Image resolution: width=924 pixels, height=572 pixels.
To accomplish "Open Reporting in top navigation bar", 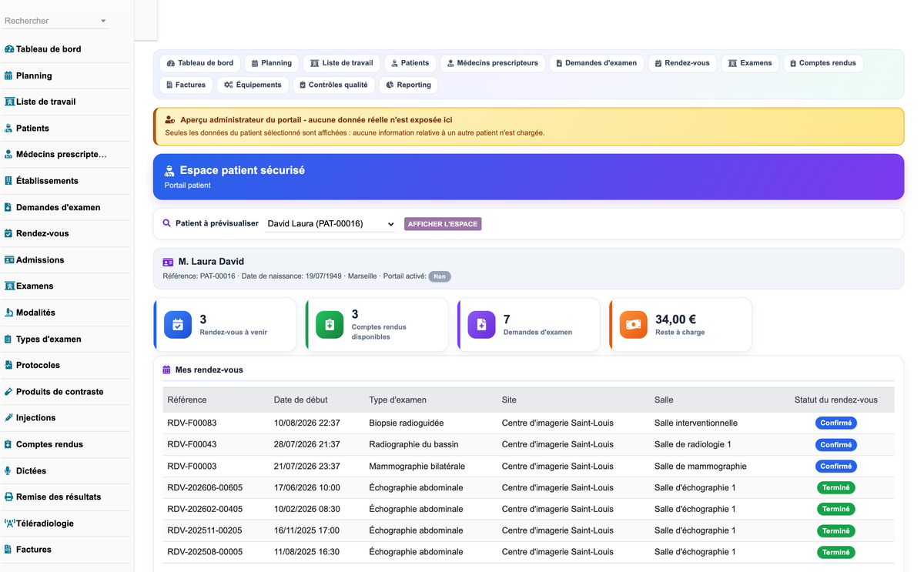I will pos(408,85).
